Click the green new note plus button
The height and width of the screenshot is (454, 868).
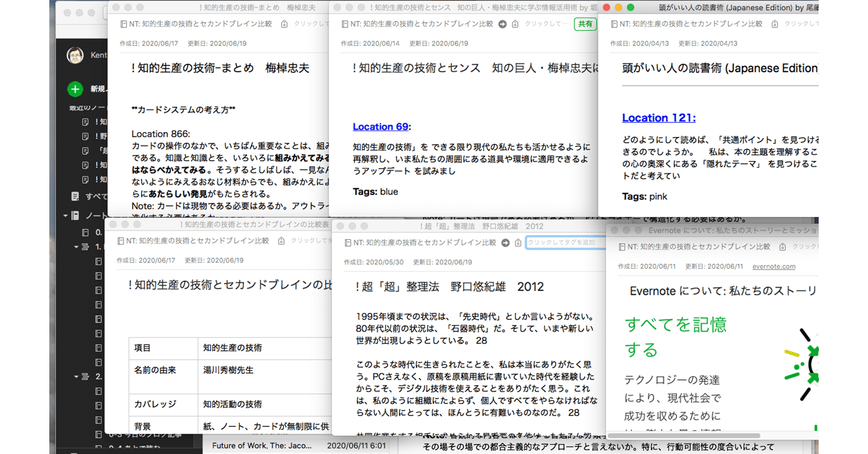(x=75, y=89)
